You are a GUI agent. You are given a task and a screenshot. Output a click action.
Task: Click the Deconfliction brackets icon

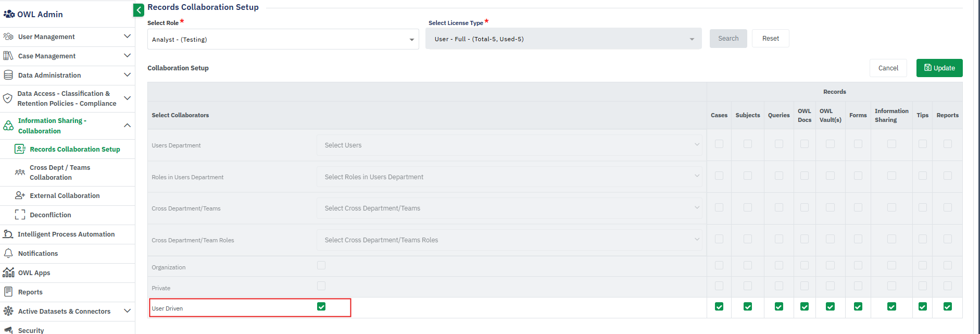pos(20,215)
